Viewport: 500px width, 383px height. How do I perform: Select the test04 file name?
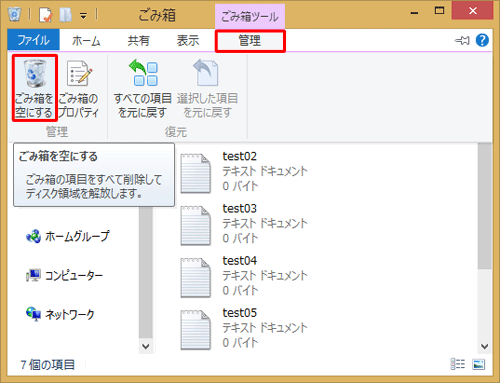click(240, 260)
